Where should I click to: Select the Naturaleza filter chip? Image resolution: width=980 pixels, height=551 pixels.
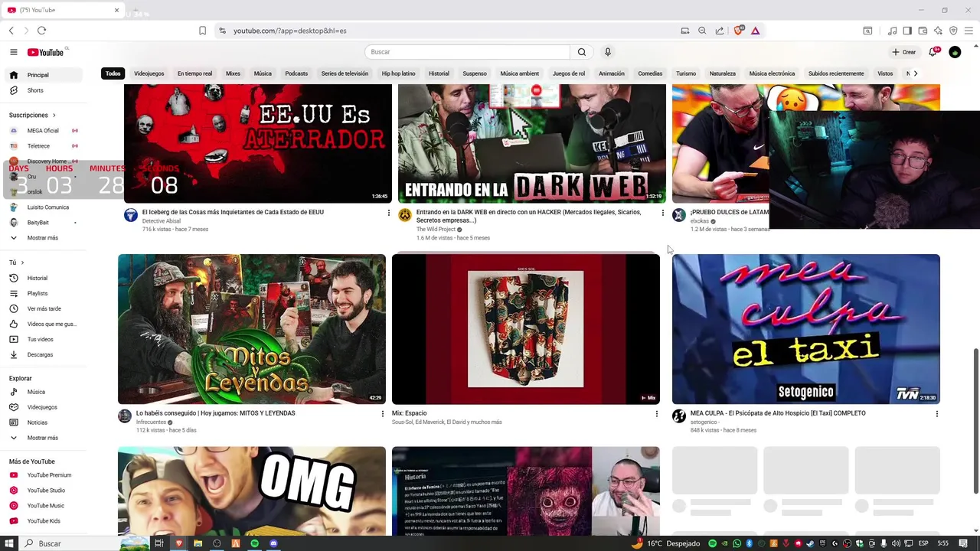coord(723,73)
